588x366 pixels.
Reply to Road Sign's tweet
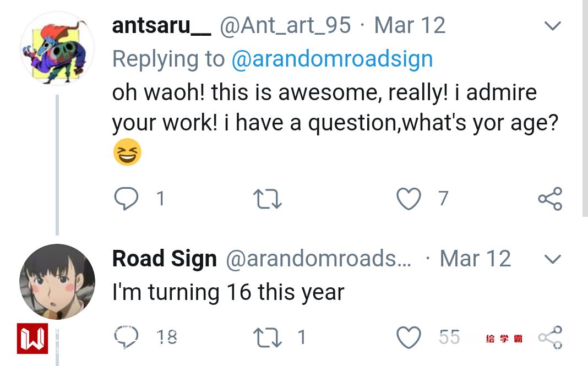click(x=126, y=337)
